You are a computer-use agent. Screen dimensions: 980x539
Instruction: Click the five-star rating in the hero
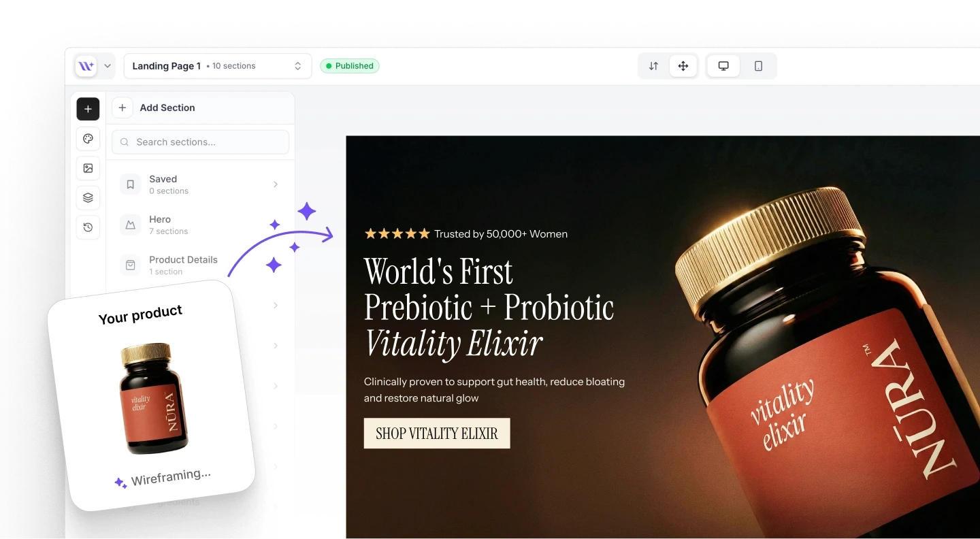click(x=397, y=233)
